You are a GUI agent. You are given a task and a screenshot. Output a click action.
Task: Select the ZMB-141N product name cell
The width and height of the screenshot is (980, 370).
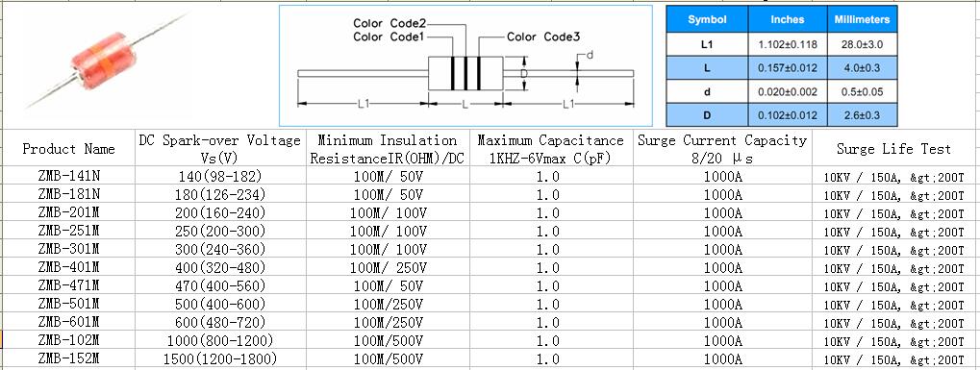68,176
